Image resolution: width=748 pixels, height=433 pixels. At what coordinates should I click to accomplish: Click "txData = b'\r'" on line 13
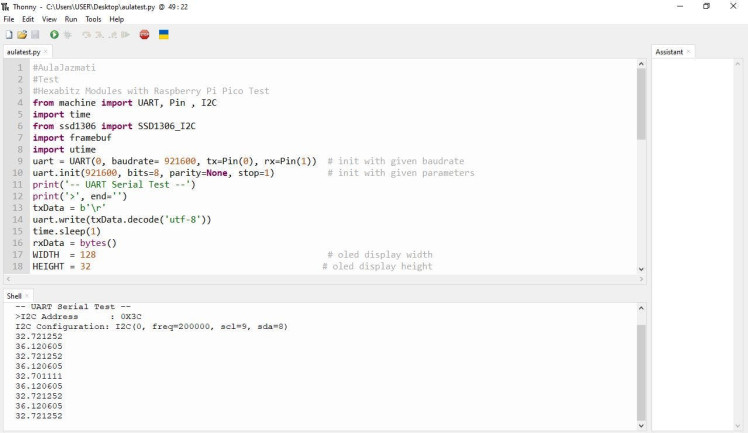coord(69,208)
